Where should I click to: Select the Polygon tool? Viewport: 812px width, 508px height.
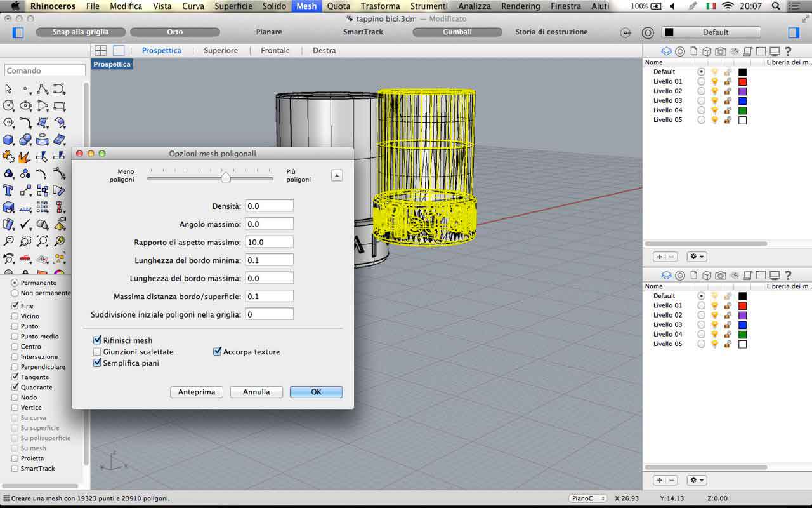coord(8,122)
